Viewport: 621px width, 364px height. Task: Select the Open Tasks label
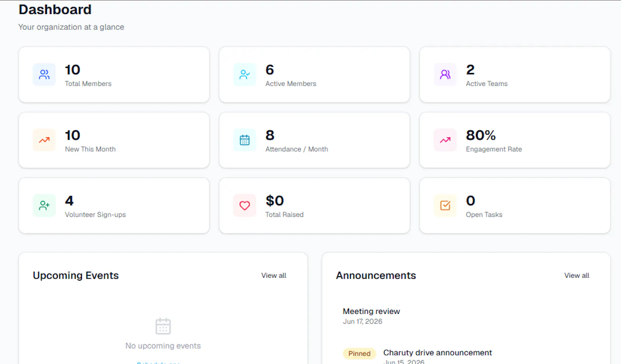point(484,215)
